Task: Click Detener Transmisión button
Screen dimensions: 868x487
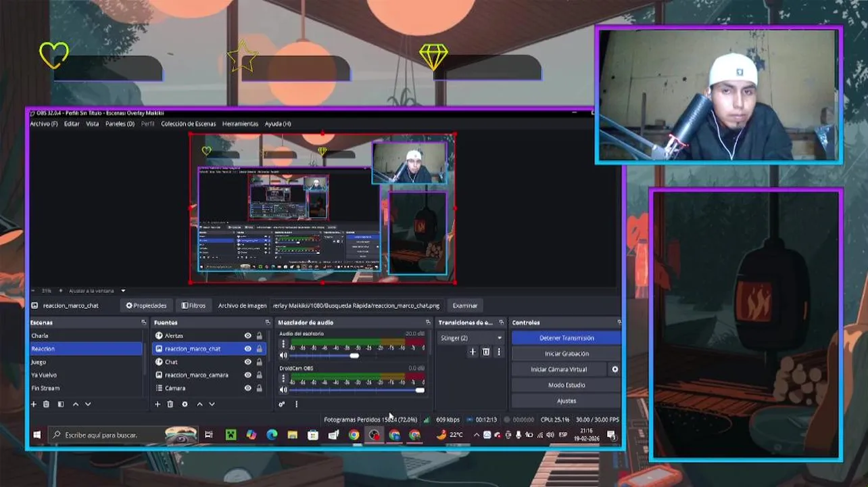Action: click(x=566, y=338)
